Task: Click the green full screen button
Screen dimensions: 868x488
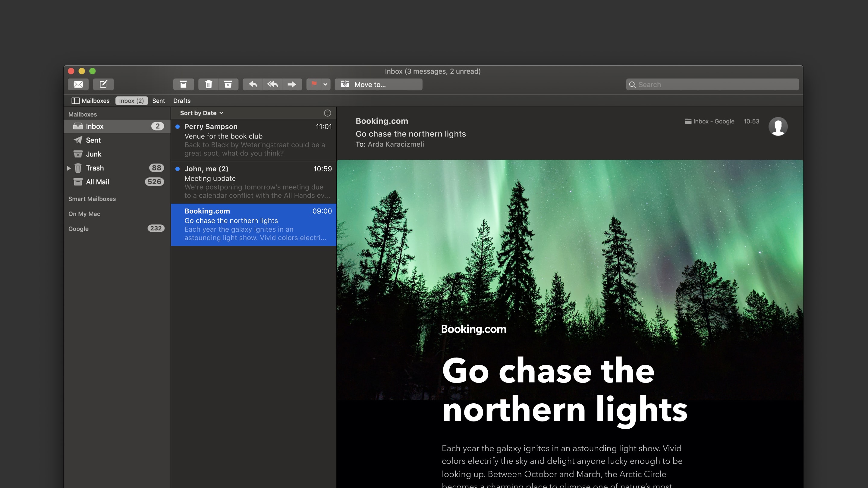Action: [92, 71]
